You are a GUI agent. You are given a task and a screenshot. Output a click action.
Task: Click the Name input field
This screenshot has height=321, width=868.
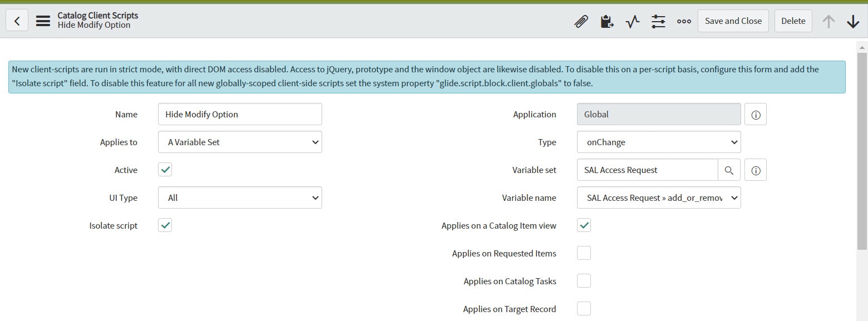(240, 114)
